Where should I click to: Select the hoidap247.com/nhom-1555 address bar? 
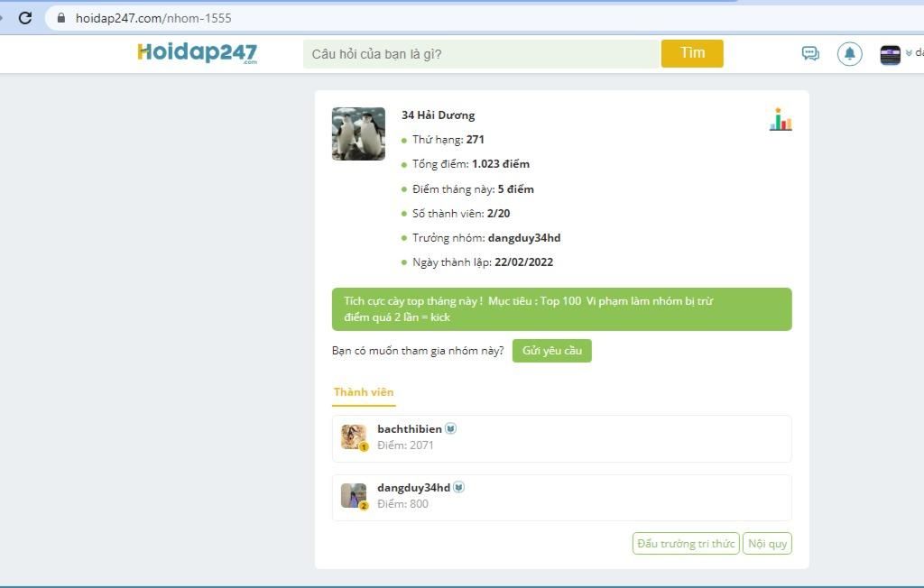(484, 18)
